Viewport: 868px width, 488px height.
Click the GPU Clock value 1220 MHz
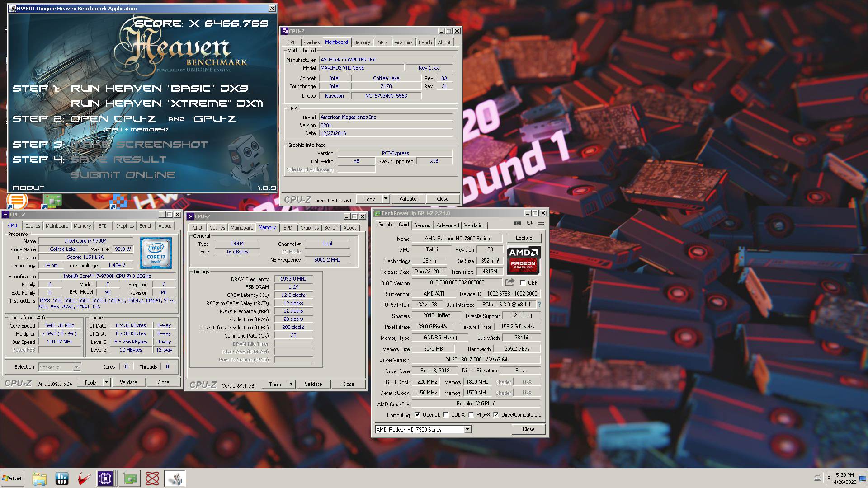click(x=426, y=382)
